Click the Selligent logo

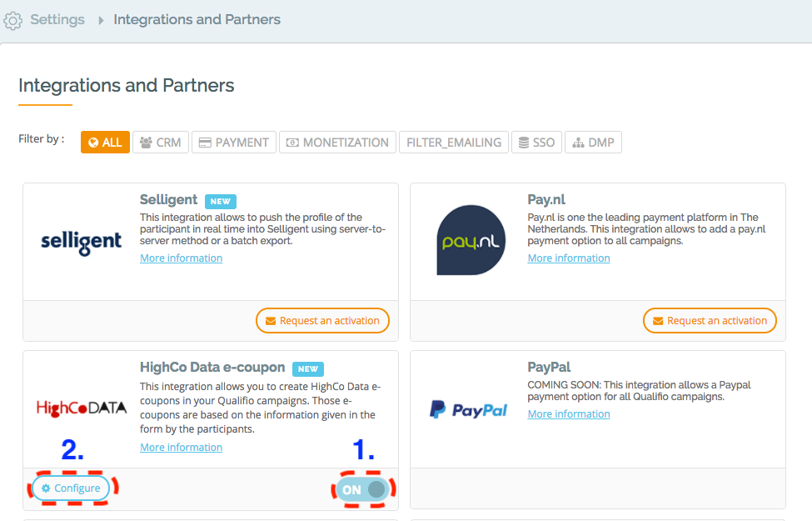pos(81,242)
